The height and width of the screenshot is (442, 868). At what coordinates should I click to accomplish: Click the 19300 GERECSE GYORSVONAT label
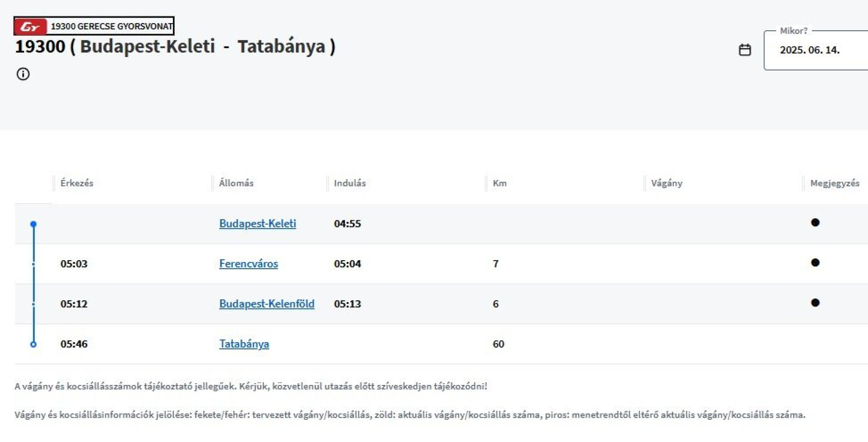click(x=111, y=26)
